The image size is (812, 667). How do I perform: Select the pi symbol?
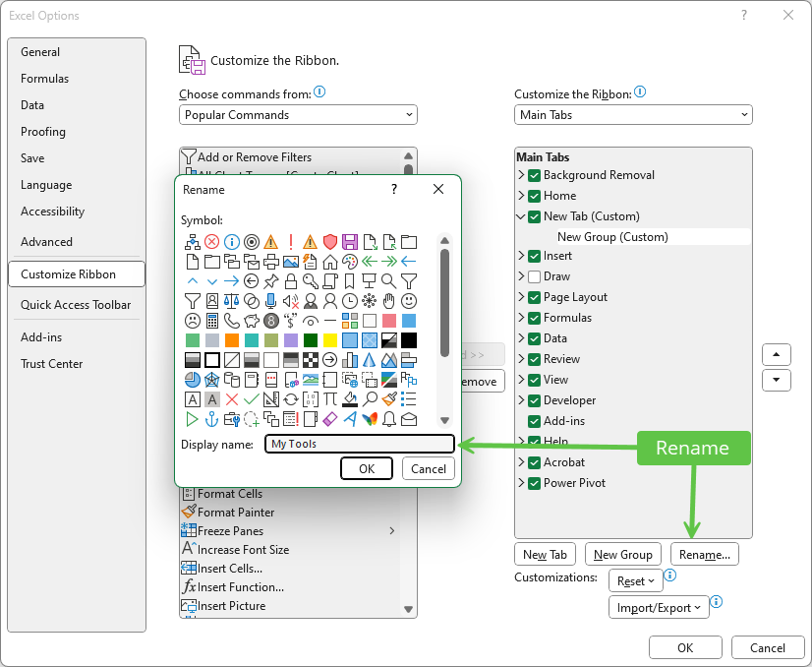pos(330,399)
